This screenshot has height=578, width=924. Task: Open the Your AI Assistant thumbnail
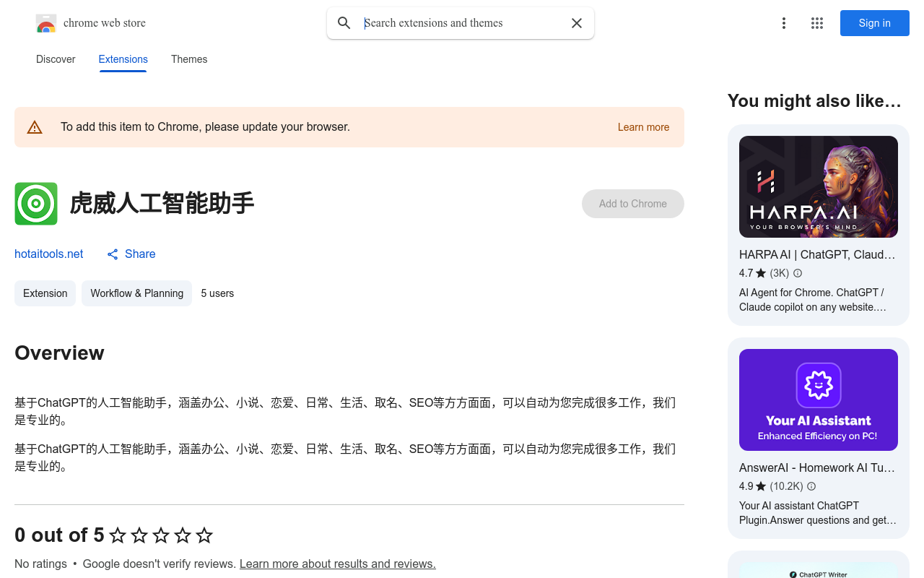coord(819,400)
